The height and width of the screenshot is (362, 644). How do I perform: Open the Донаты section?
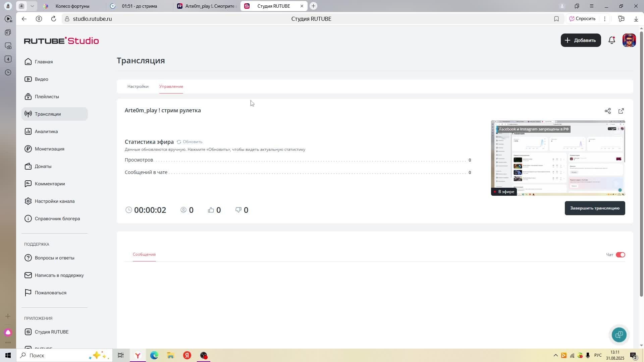[x=43, y=166]
